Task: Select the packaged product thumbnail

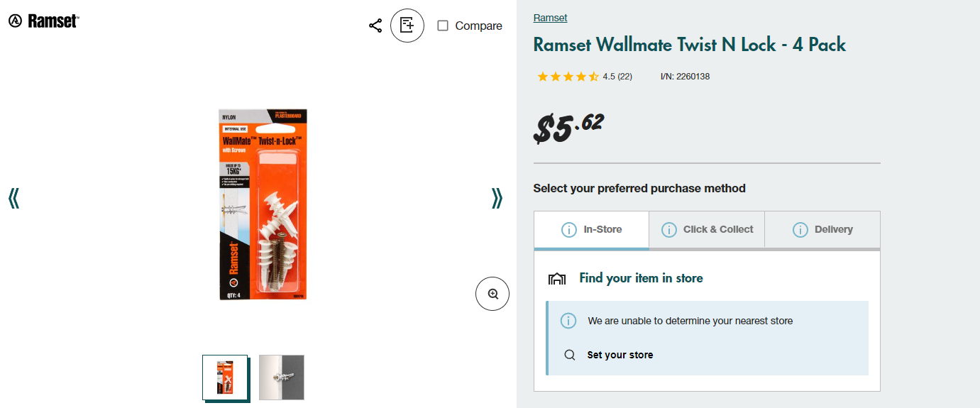Action: pos(225,377)
